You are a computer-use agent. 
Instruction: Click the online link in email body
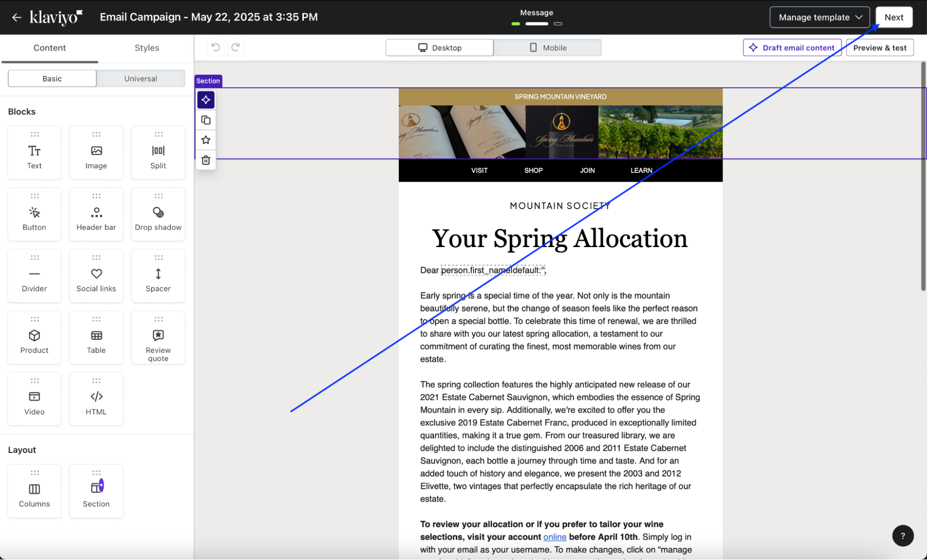(x=555, y=537)
